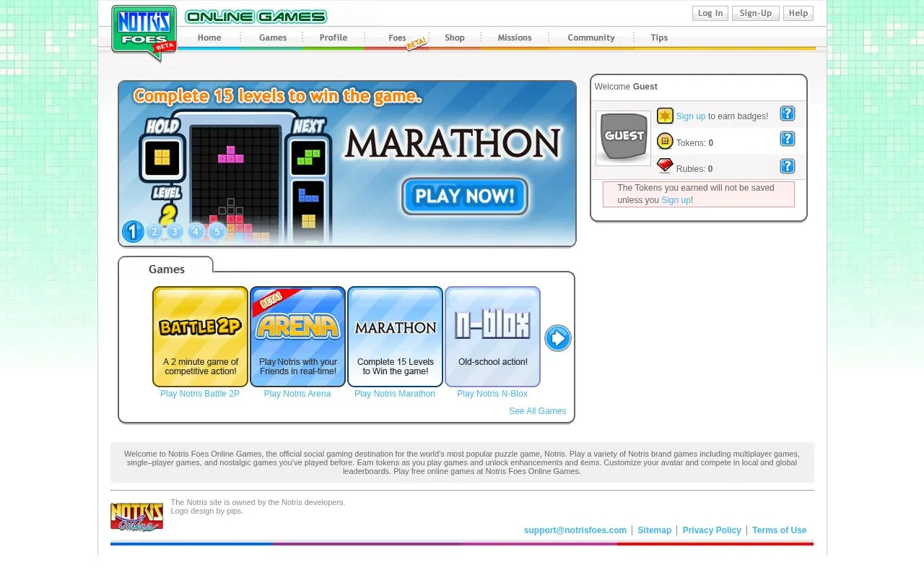Image resolution: width=924 pixels, height=578 pixels.
Task: Click the Guest avatar image
Action: point(623,138)
